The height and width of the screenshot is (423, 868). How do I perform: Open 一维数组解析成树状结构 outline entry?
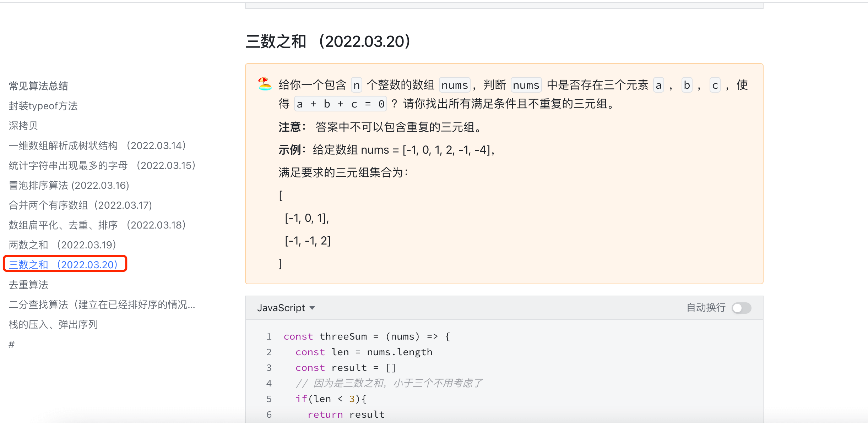click(97, 145)
